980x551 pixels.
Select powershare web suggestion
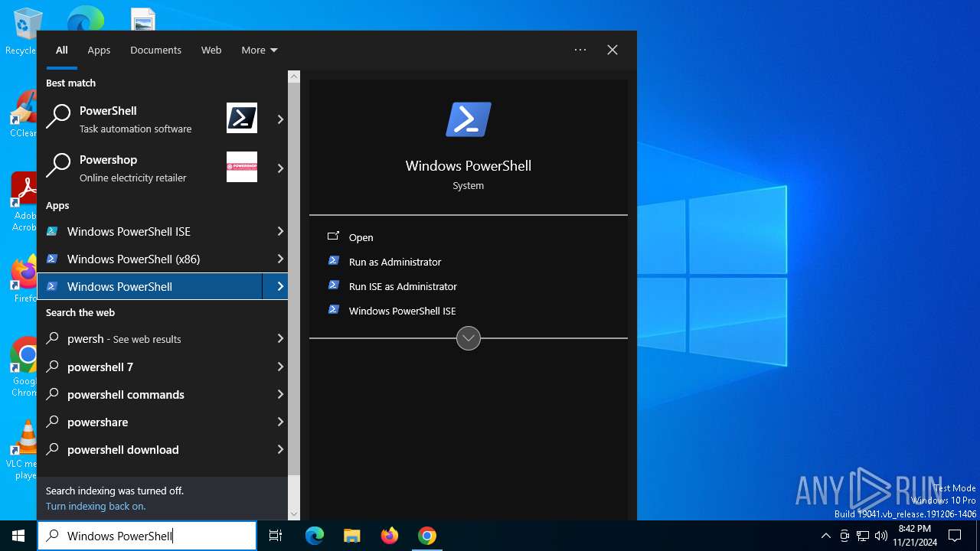(x=155, y=422)
